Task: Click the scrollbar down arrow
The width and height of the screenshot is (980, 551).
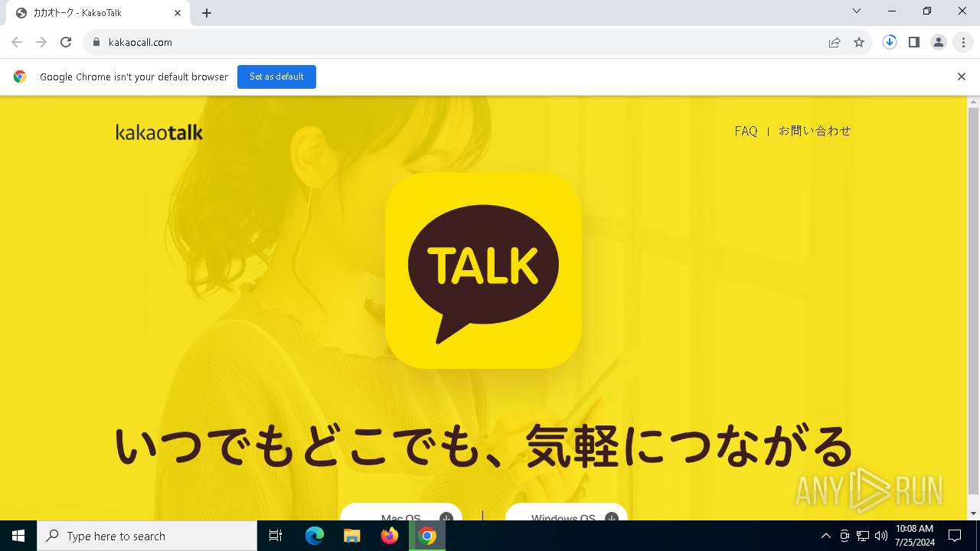Action: coord(973,514)
